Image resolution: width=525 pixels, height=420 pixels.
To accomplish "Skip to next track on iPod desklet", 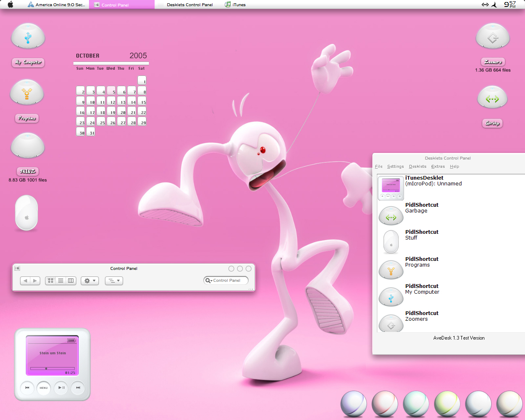I will tap(78, 388).
